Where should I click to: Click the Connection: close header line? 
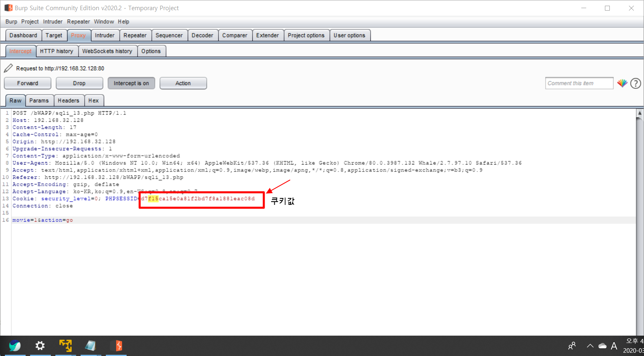tap(43, 206)
